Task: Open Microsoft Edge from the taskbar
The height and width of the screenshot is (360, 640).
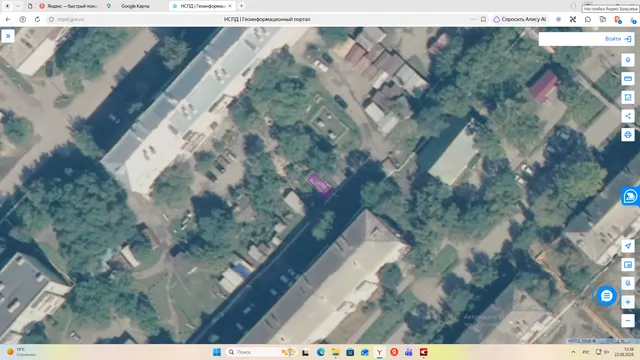Action: [320, 352]
